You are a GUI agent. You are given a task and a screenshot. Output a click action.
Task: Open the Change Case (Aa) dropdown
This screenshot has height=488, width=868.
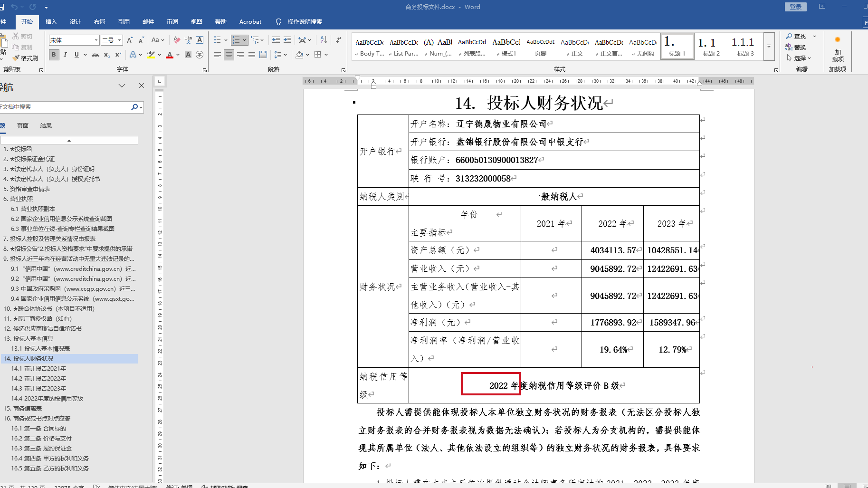pos(158,40)
